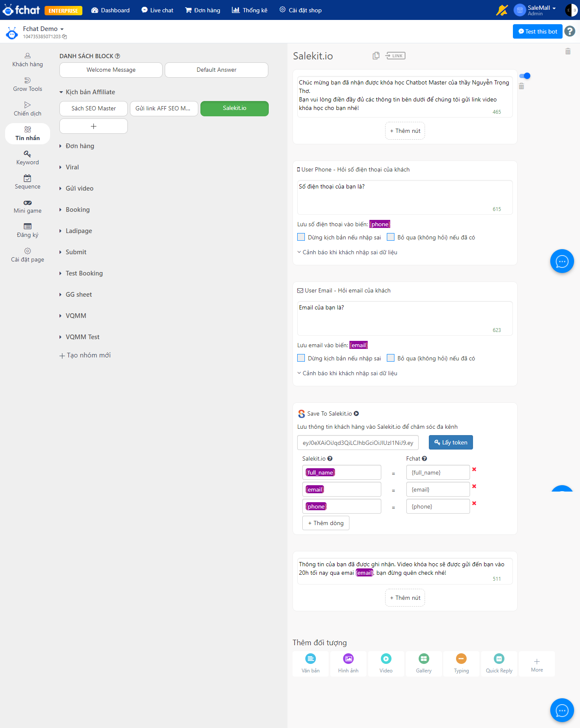The image size is (580, 728).
Task: Open Welcome Message block
Action: click(x=111, y=70)
